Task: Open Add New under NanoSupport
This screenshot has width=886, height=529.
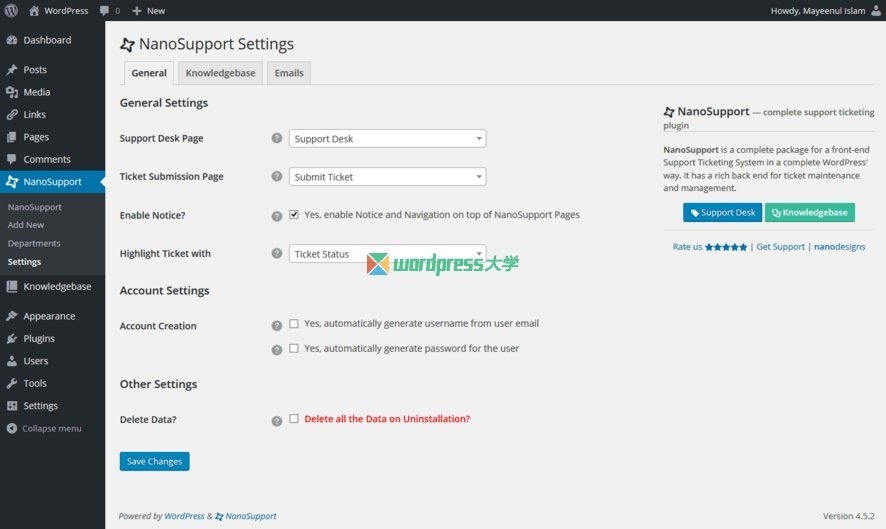Action: [x=26, y=225]
